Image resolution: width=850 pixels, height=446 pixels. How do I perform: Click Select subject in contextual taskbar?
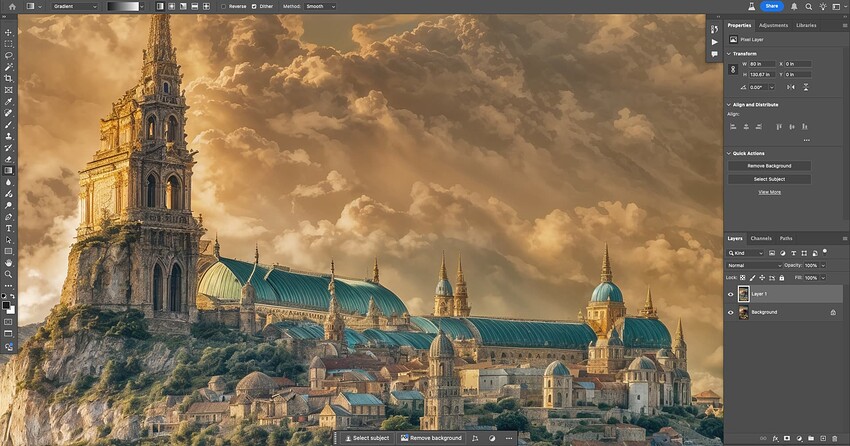(367, 438)
